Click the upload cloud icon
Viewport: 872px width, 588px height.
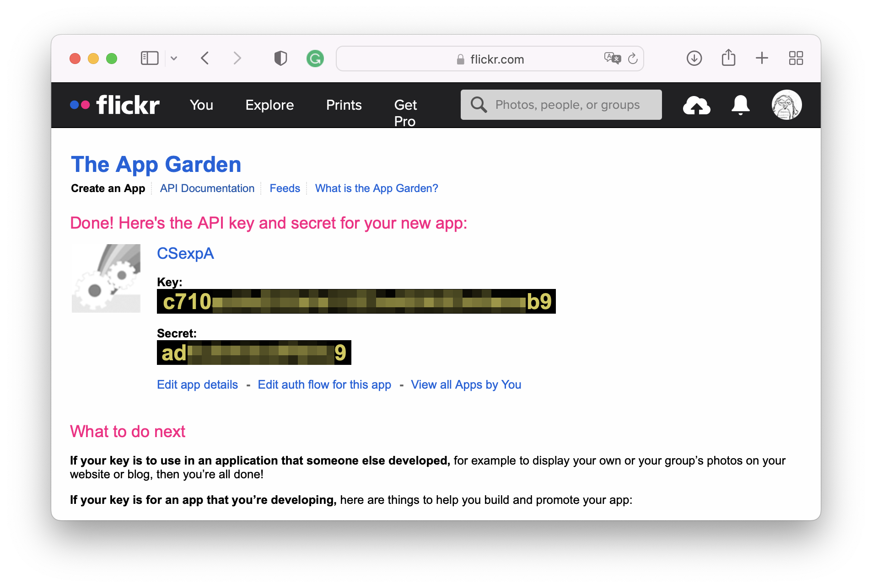(696, 105)
